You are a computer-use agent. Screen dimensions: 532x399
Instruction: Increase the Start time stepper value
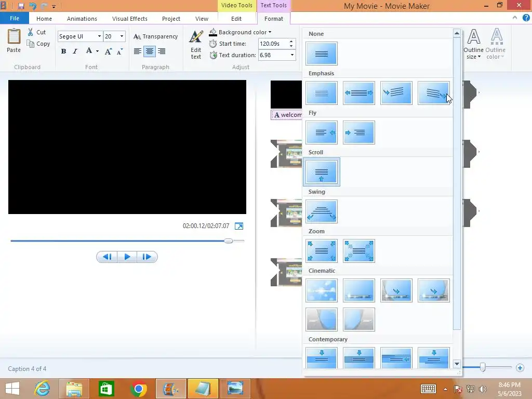(291, 42)
